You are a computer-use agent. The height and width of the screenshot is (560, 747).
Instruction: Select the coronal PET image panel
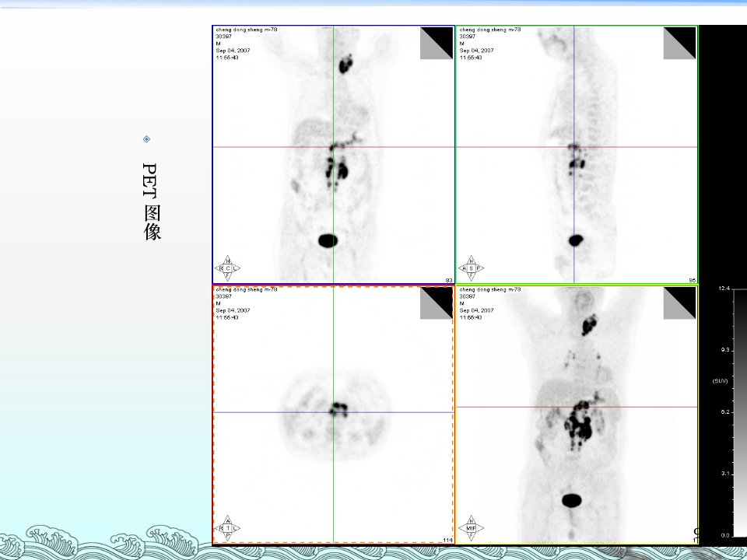(334, 155)
